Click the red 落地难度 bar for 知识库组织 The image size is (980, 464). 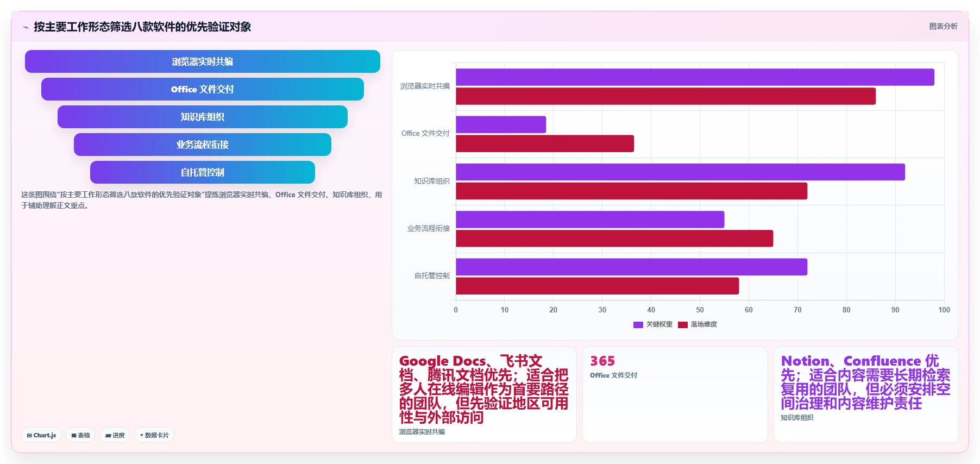(x=631, y=191)
